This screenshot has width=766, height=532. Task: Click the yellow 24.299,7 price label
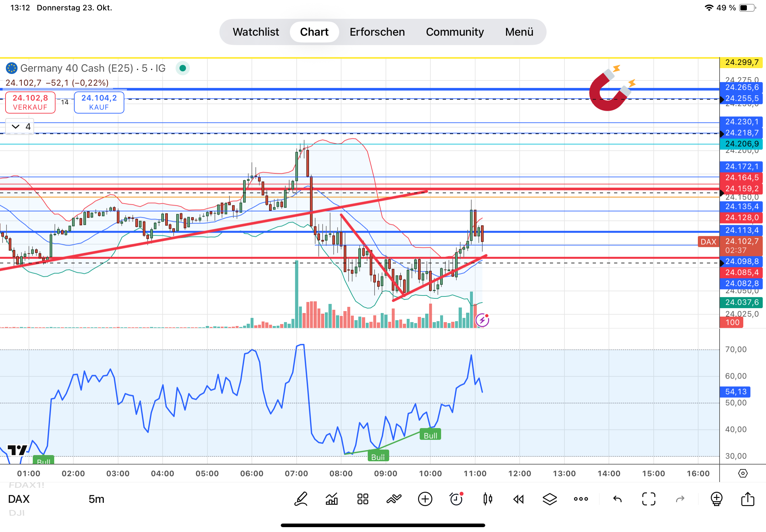click(742, 62)
